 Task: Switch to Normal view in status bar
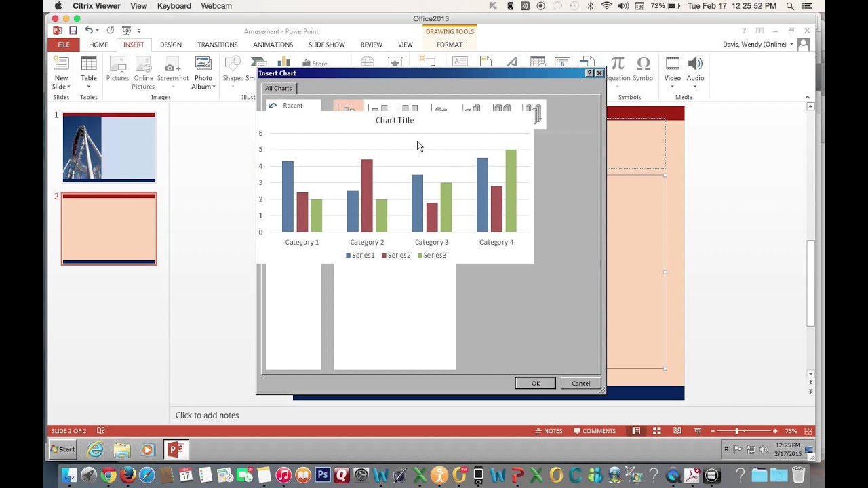tap(636, 431)
